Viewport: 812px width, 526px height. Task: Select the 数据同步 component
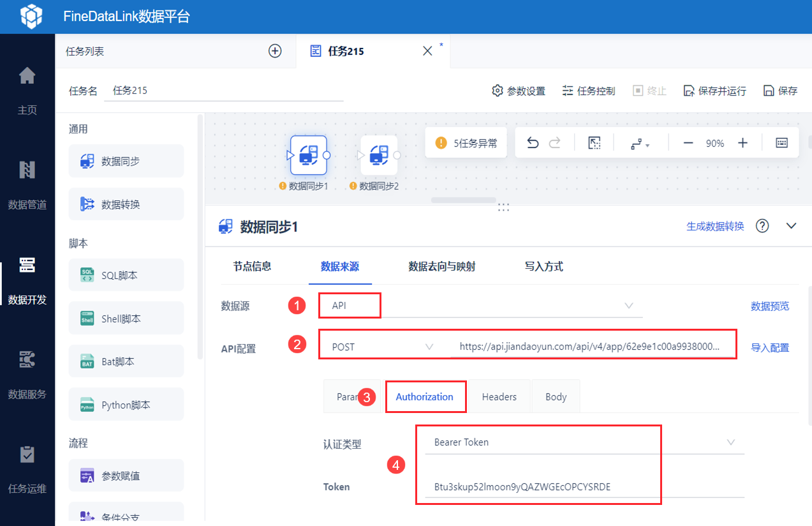pos(126,161)
